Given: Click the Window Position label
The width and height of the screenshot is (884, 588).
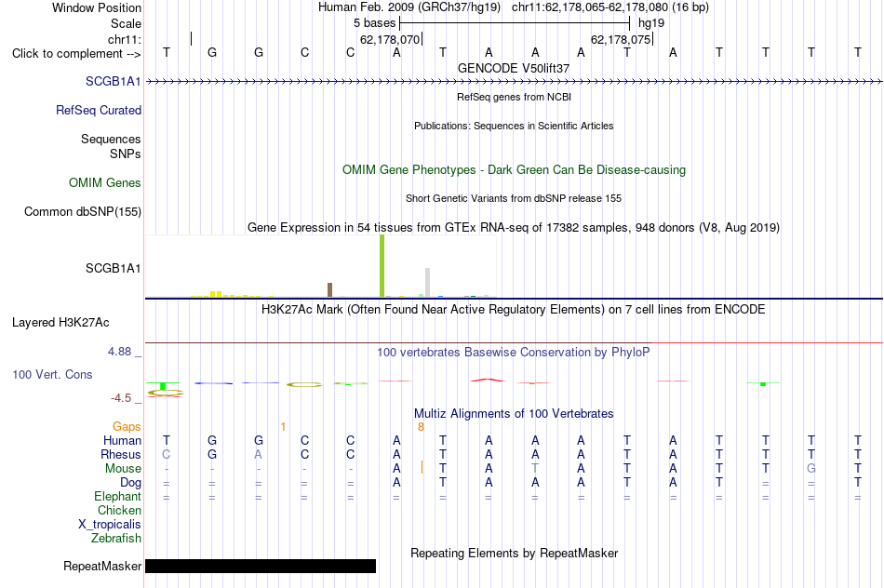Looking at the screenshot, I should click(x=97, y=7).
